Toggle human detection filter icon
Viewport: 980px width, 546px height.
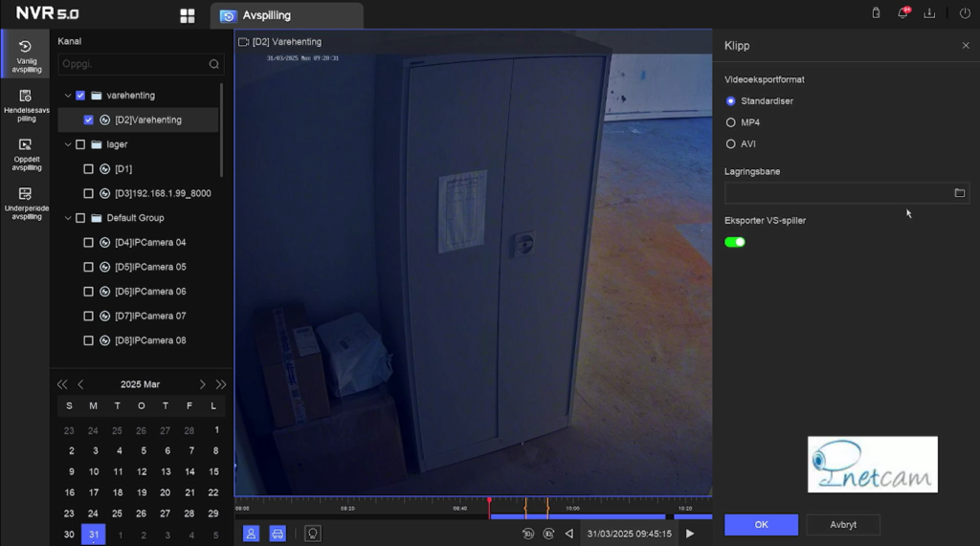(x=251, y=534)
